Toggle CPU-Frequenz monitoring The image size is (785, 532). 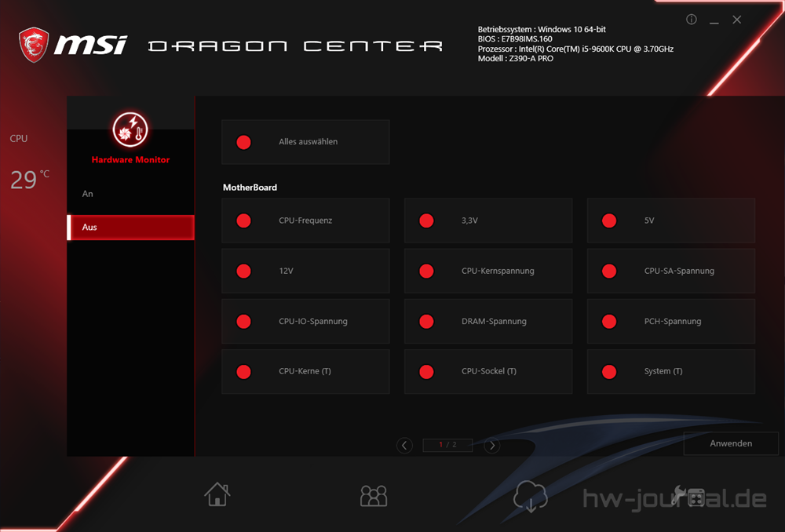tap(305, 220)
